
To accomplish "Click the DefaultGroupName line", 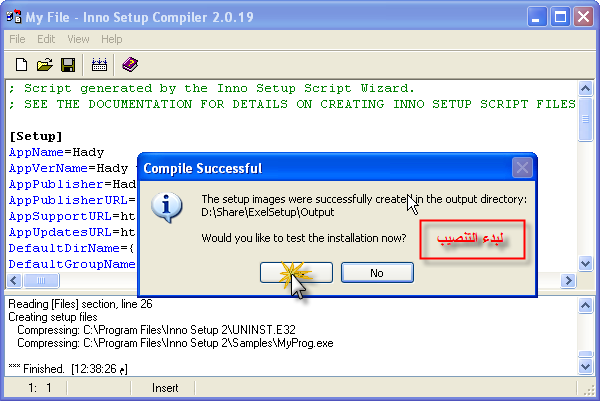I will tap(72, 264).
